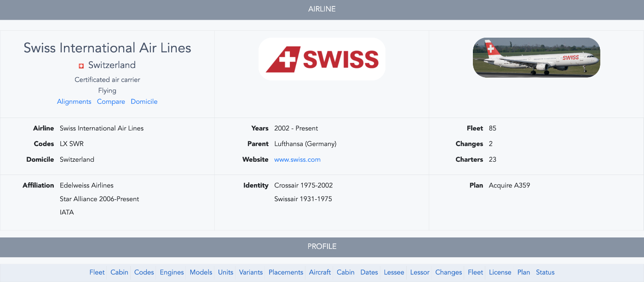Go to the Models profile item
This screenshot has height=282, width=644.
click(201, 272)
